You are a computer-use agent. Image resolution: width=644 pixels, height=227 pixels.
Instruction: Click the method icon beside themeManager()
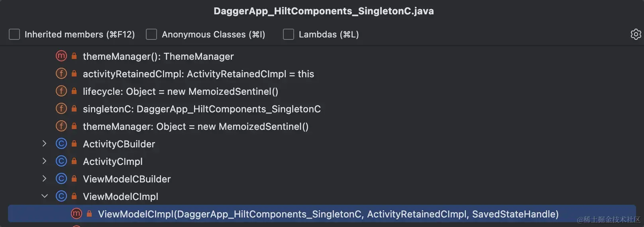point(61,56)
